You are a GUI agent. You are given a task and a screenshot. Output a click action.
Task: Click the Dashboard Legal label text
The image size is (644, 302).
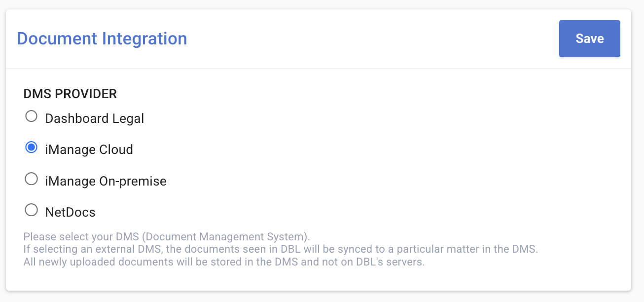click(94, 118)
